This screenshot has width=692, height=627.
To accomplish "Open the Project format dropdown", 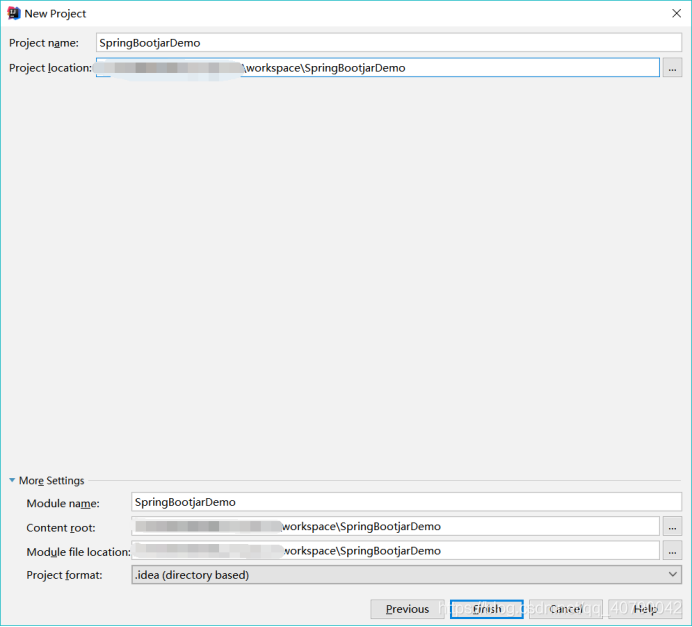I will [406, 575].
